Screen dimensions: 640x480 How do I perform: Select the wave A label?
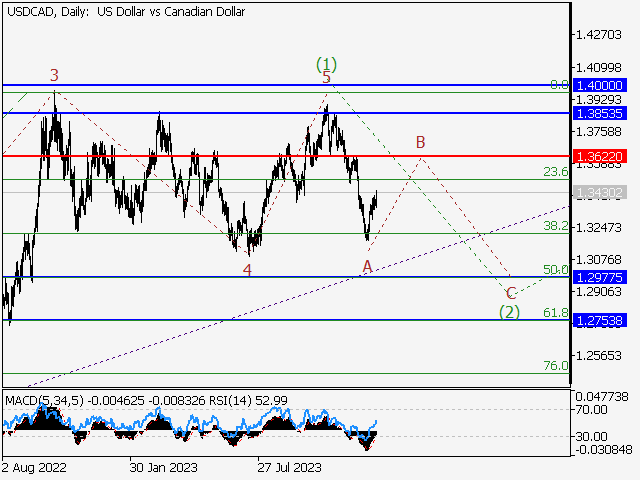point(368,267)
